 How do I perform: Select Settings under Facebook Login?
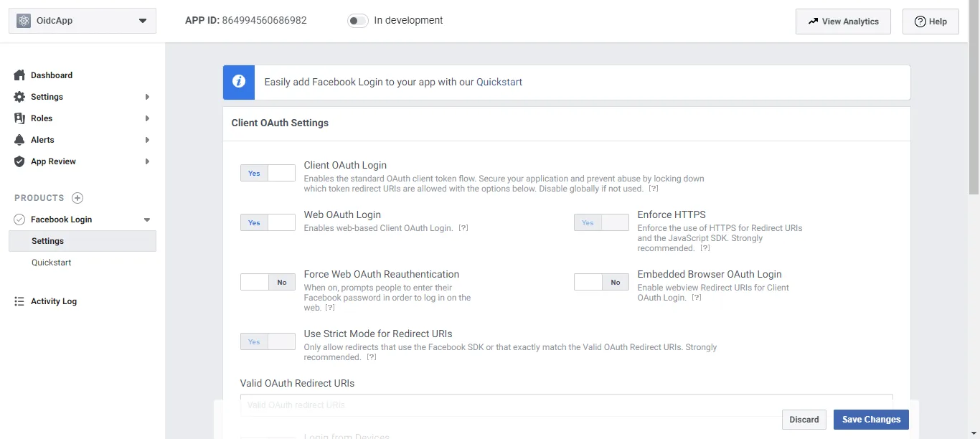point(48,241)
